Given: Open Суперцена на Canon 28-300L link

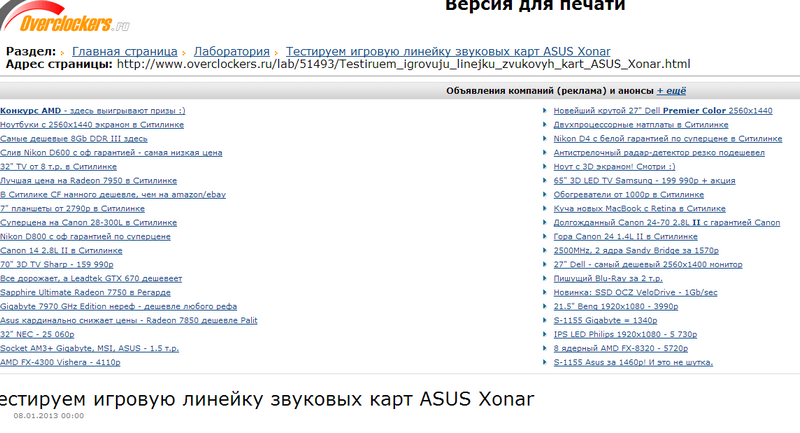Looking at the screenshot, I should 88,222.
